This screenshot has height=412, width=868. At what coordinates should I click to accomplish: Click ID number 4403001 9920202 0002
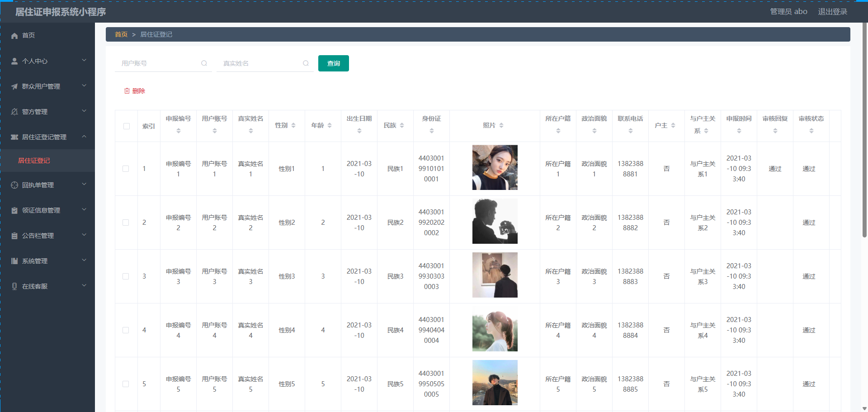coord(431,223)
